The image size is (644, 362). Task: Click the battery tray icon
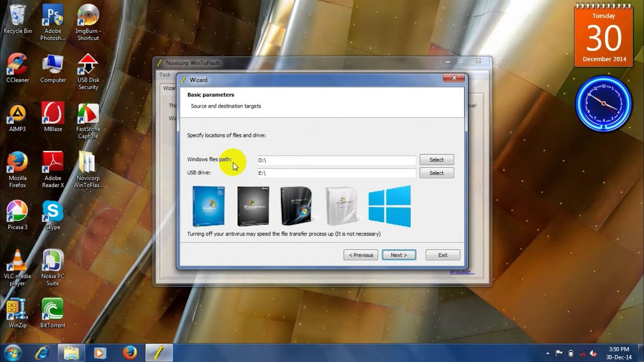point(571,353)
